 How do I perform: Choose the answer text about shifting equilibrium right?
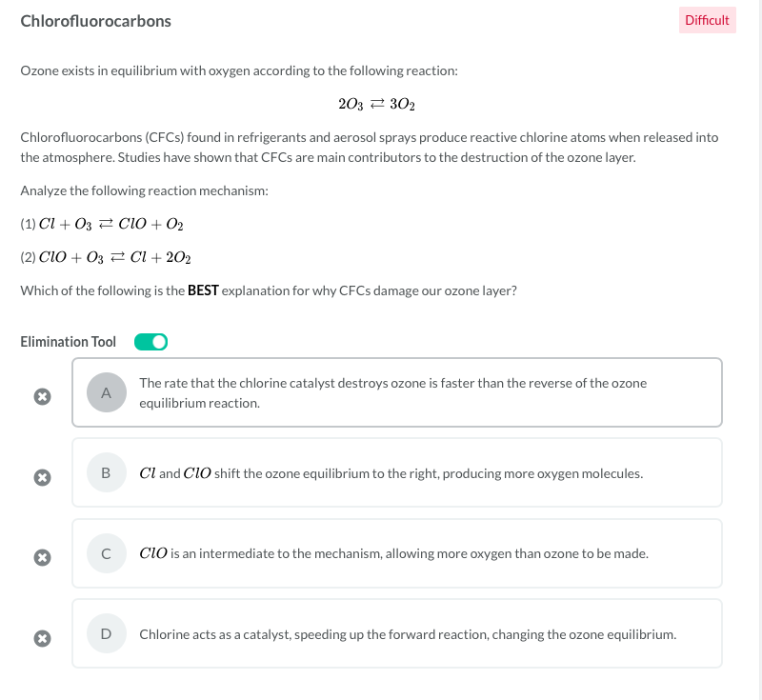[x=391, y=473]
